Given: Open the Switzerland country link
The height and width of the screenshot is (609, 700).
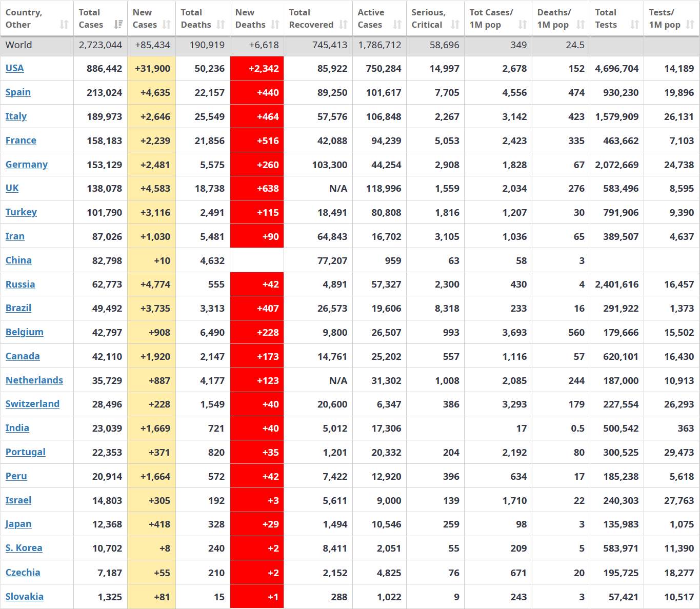Looking at the screenshot, I should point(32,404).
